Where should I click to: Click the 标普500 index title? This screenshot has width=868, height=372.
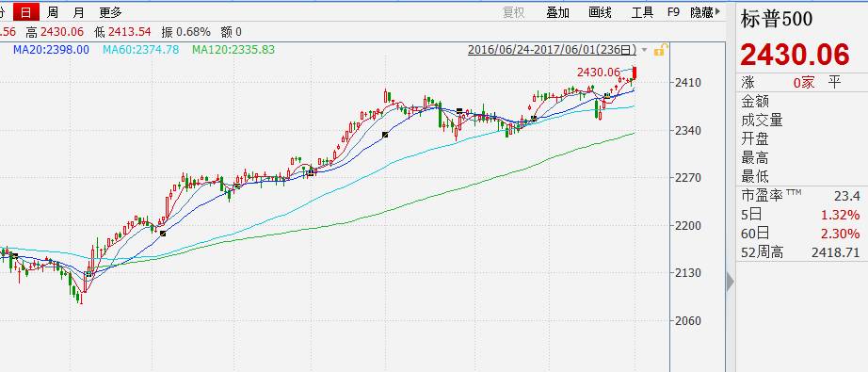pos(778,19)
